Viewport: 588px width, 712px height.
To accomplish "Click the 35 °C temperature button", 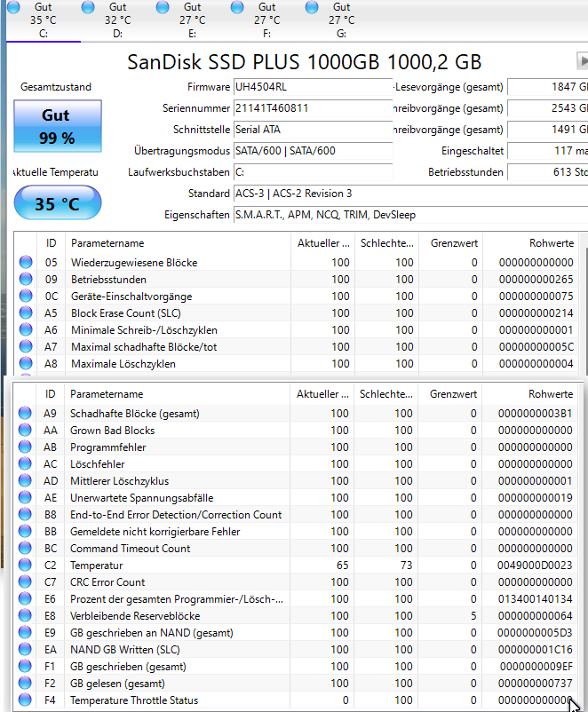I will click(58, 203).
